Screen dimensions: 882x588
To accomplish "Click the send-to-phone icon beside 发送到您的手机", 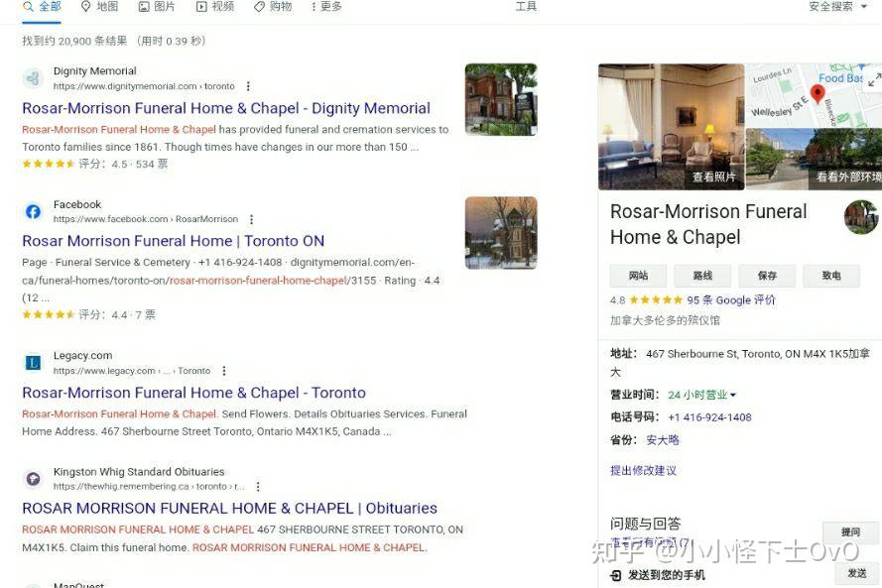I will point(616,574).
